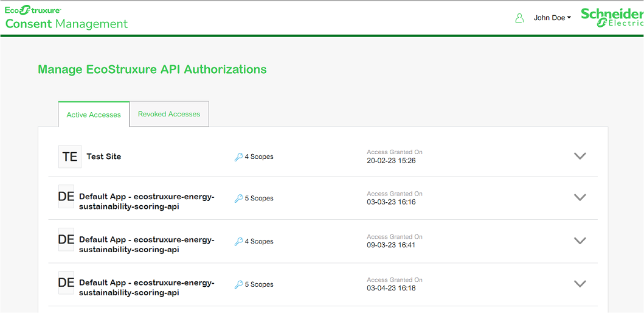Expand the entry granted on 03-04-23 16:18
Screen dimensions: 644x313
click(580, 283)
